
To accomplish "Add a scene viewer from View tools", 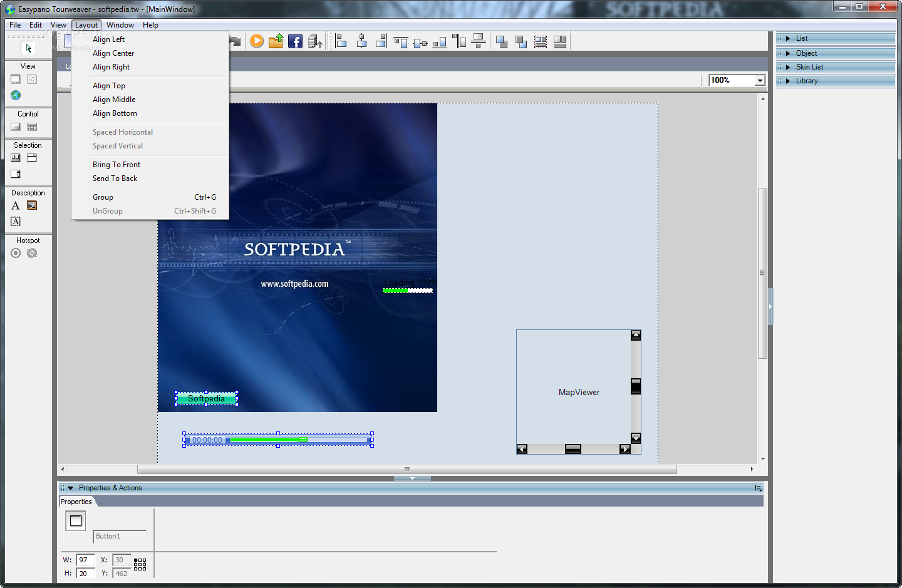I will click(x=16, y=80).
